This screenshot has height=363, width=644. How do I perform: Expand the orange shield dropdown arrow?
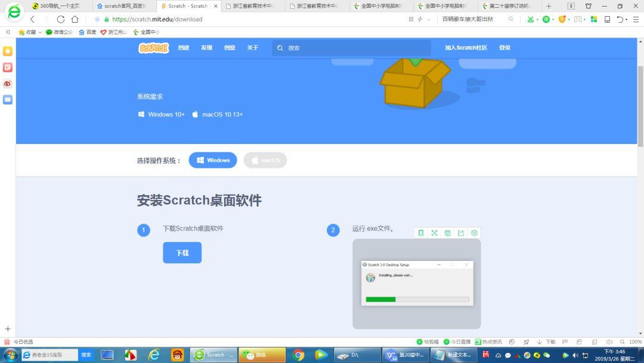tap(569, 20)
